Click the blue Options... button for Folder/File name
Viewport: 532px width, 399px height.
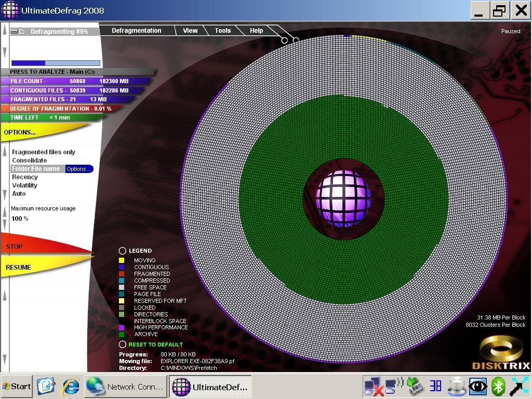[x=79, y=169]
